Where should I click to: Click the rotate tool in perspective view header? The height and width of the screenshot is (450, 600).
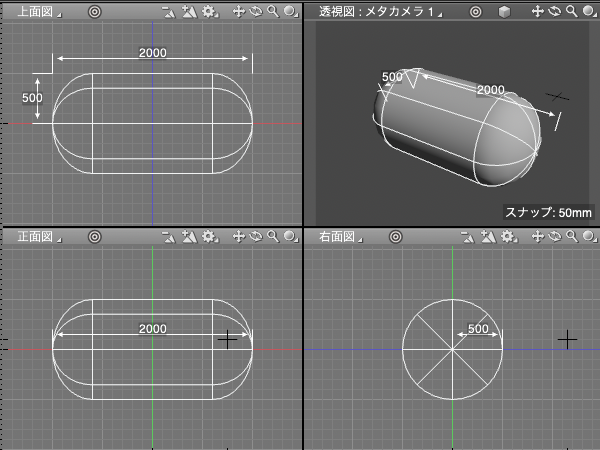553,12
